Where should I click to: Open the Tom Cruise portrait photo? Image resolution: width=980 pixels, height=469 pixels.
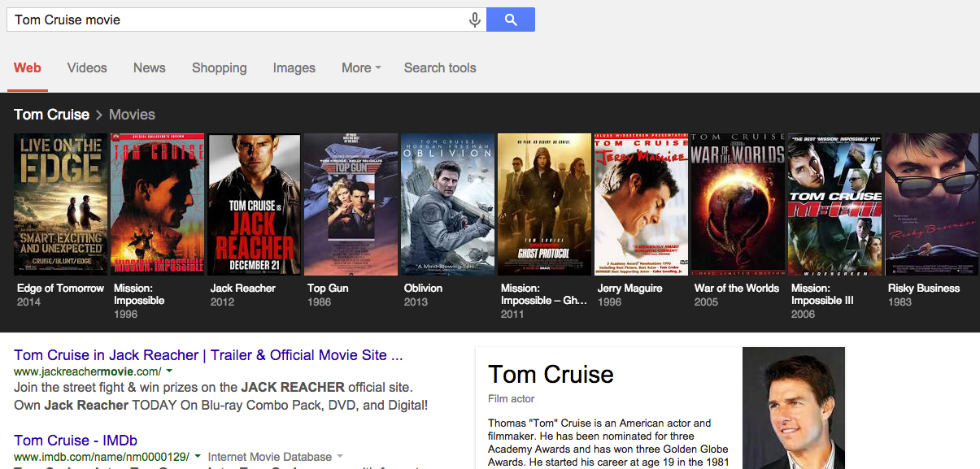[x=794, y=408]
